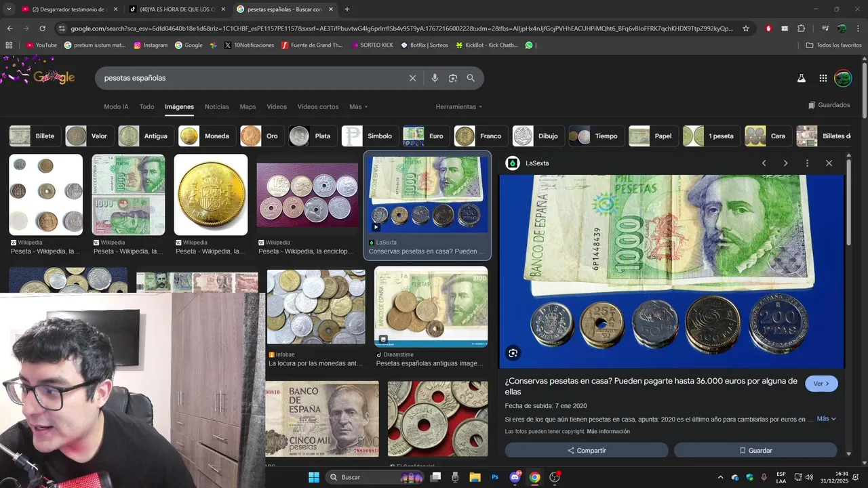Image resolution: width=868 pixels, height=488 pixels.
Task: Show previous image in LaSexta preview panel
Action: tap(764, 163)
